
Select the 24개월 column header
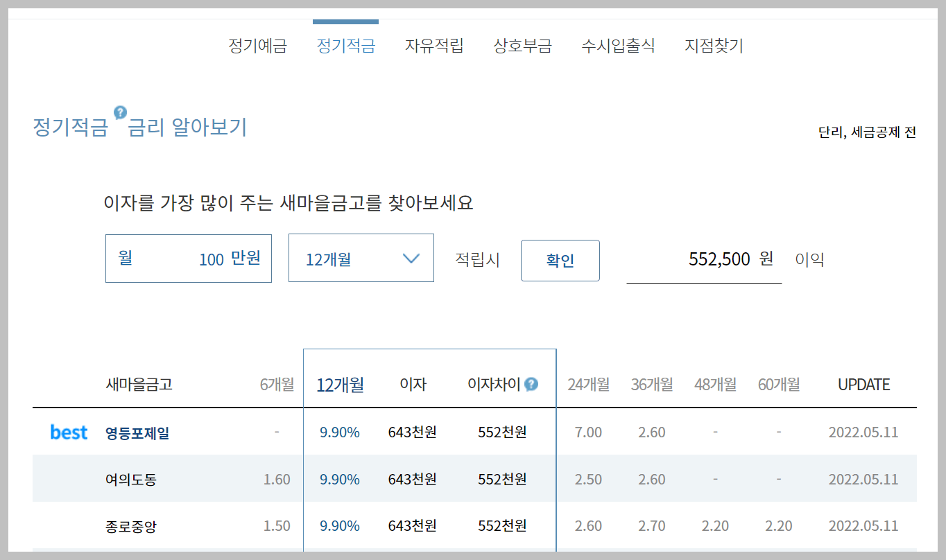click(x=588, y=384)
